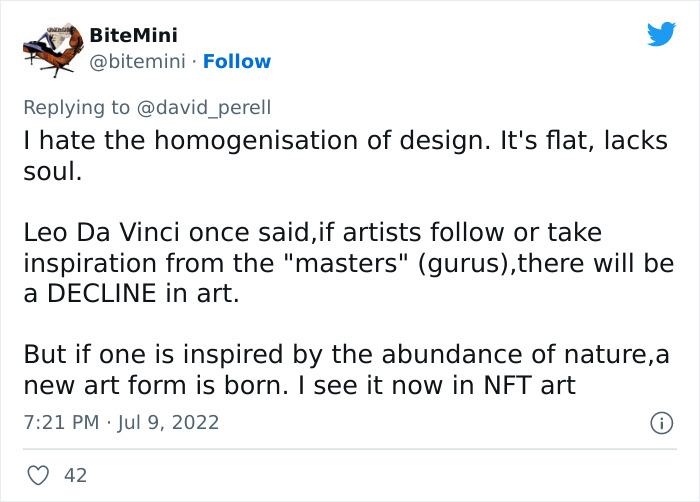
Task: Click the word "soul." ending first paragraph
Action: [51, 170]
